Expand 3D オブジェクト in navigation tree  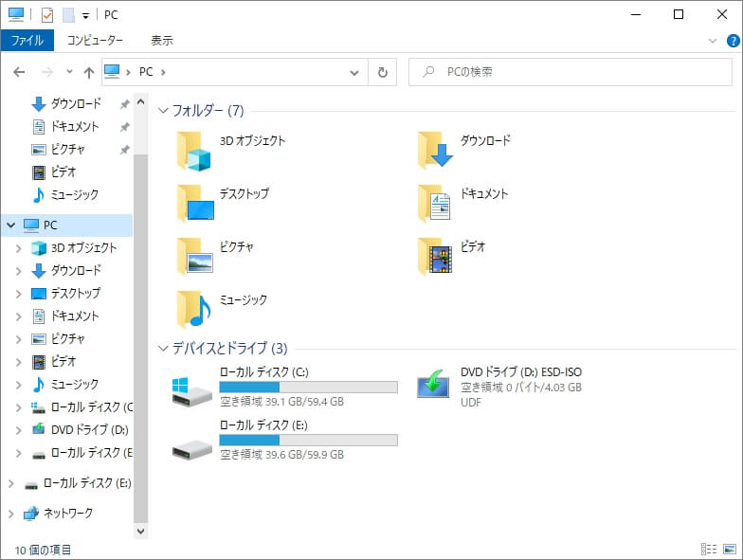coord(19,248)
